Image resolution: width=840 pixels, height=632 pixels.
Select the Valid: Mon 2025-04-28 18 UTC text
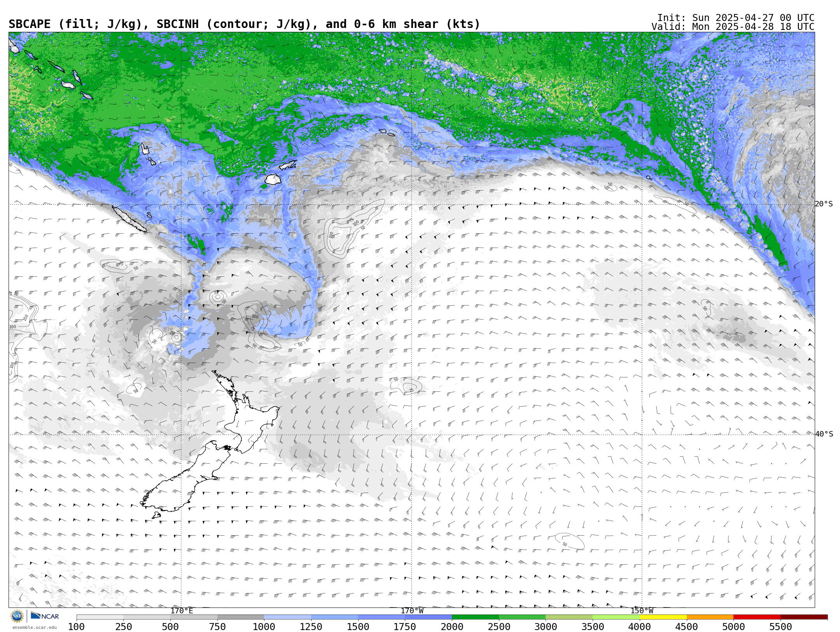(733, 27)
